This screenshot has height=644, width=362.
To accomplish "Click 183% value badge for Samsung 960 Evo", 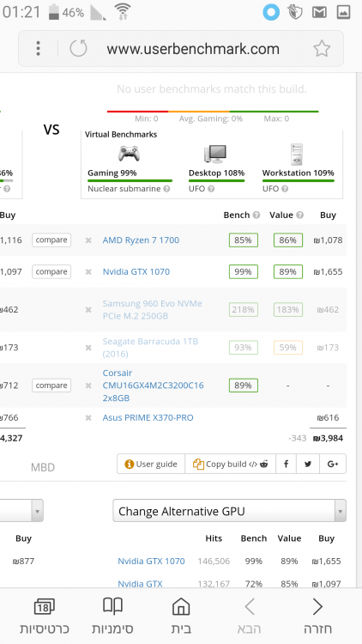I will click(288, 310).
